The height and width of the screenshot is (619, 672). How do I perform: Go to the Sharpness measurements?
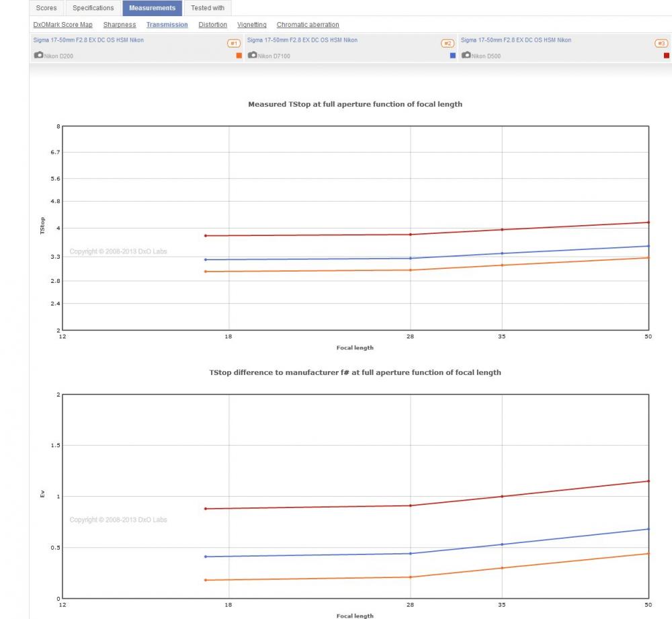(x=120, y=25)
